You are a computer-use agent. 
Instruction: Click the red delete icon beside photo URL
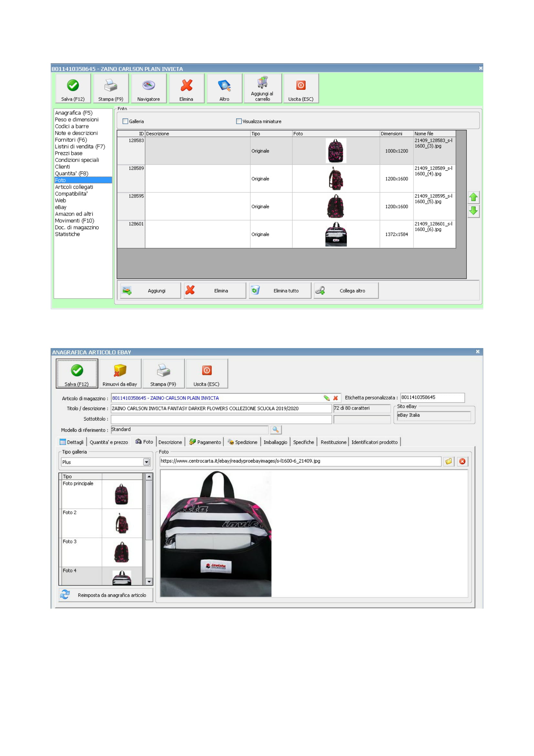tap(462, 461)
